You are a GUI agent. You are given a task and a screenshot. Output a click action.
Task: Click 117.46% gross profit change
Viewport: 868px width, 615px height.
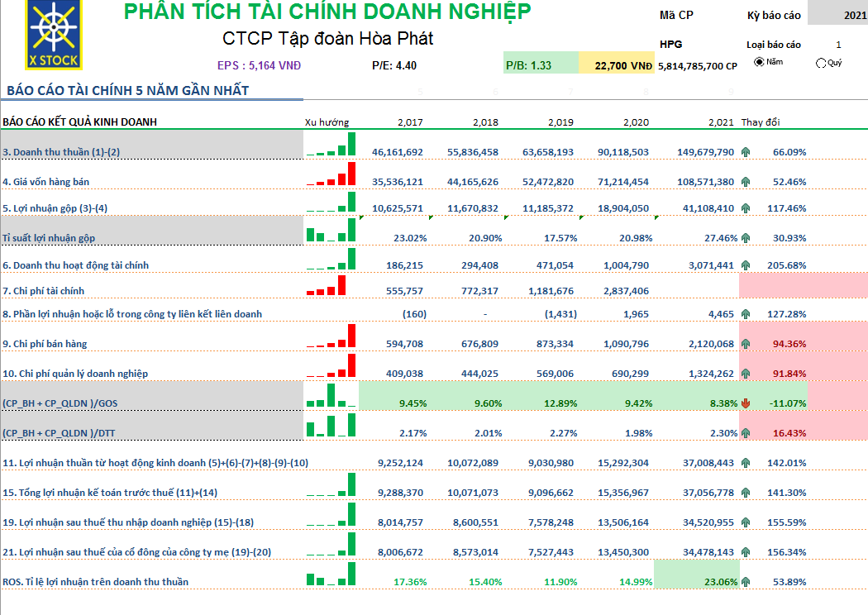click(787, 208)
